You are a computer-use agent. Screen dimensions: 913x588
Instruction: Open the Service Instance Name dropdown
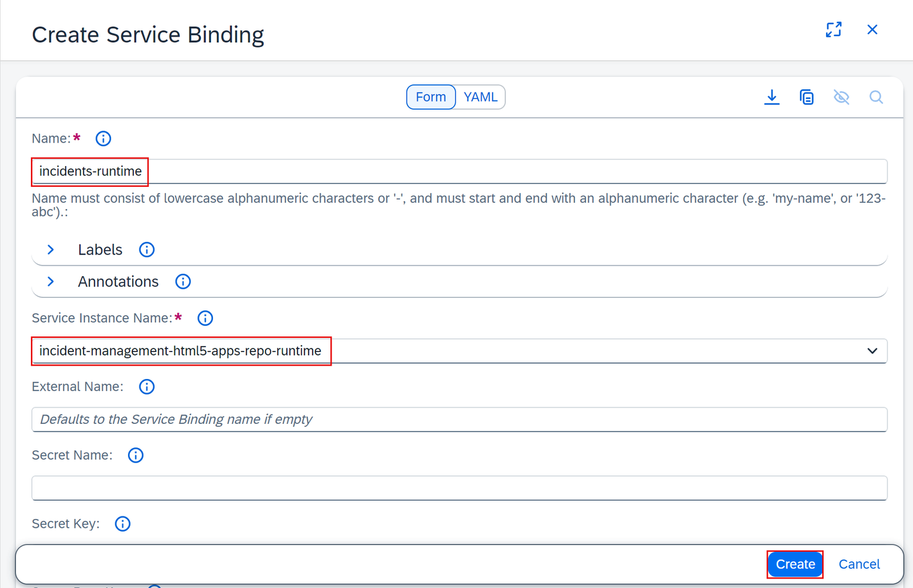click(872, 351)
